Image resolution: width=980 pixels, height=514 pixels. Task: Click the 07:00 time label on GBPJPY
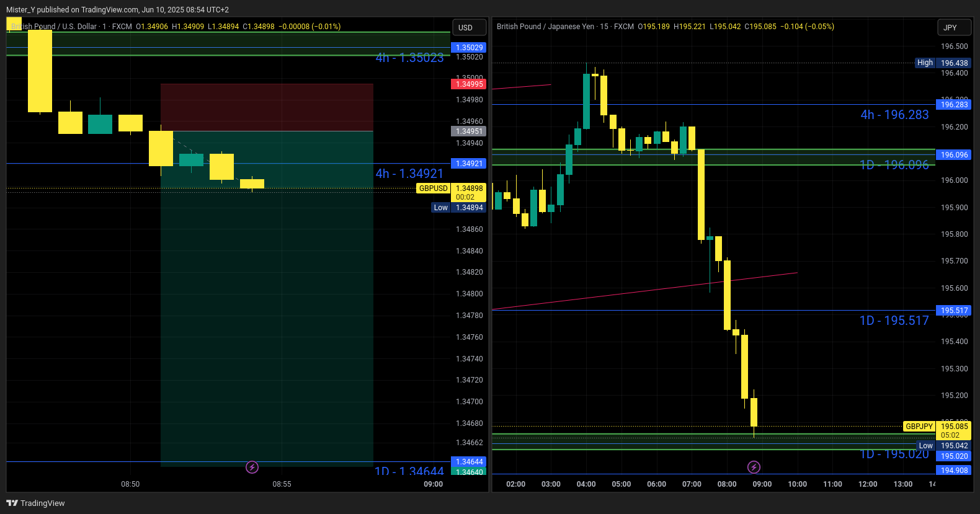(692, 484)
